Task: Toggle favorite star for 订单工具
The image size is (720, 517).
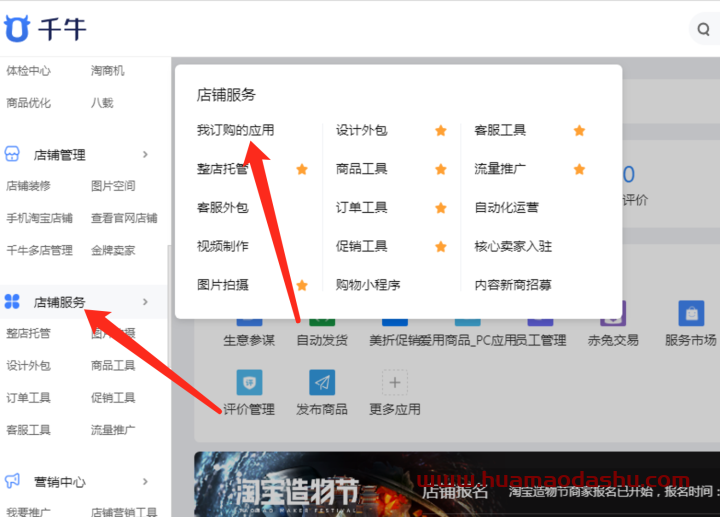Action: point(441,208)
